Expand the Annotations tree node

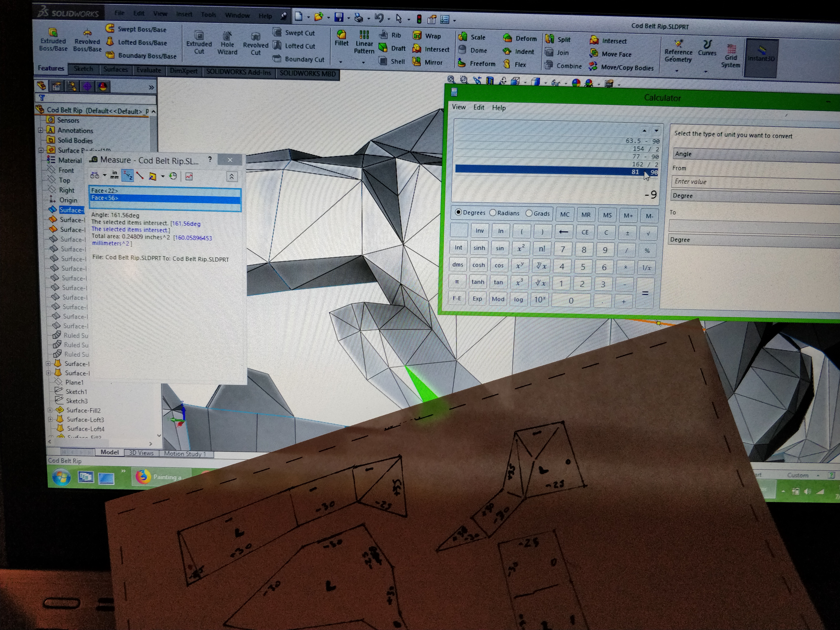41,130
